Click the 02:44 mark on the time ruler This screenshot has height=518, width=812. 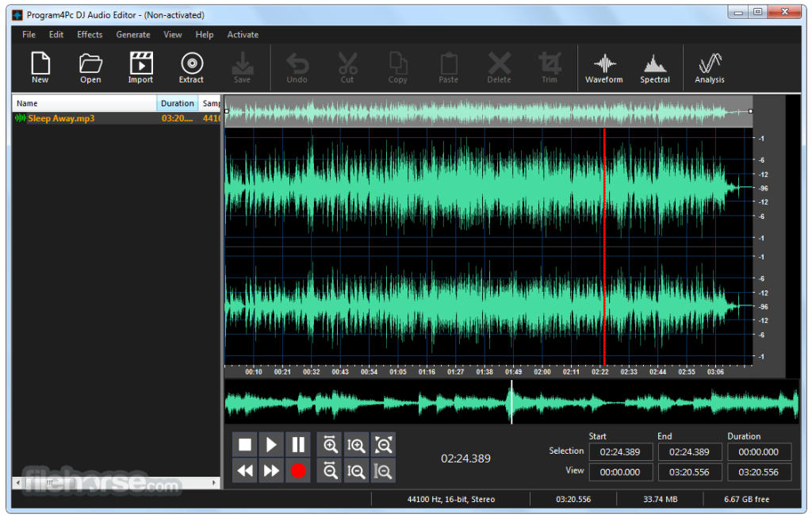coord(657,371)
